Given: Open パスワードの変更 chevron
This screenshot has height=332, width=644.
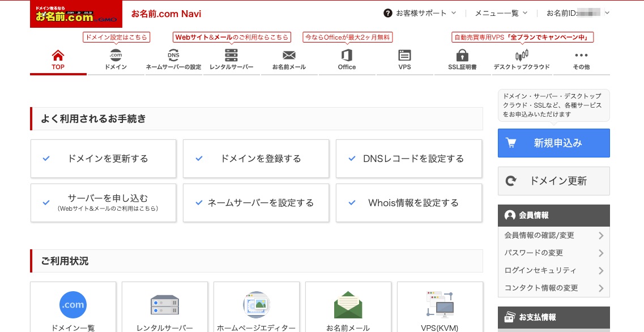Looking at the screenshot, I should click(601, 253).
